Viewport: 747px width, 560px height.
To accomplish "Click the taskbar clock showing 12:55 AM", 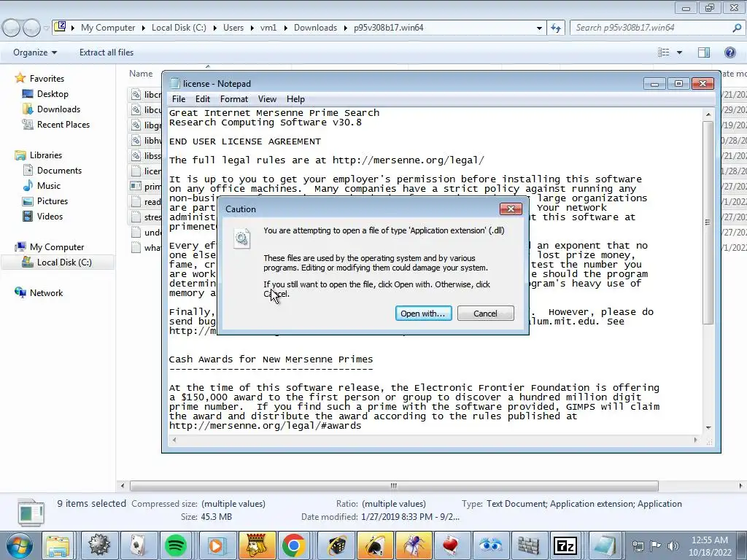I will [709, 546].
